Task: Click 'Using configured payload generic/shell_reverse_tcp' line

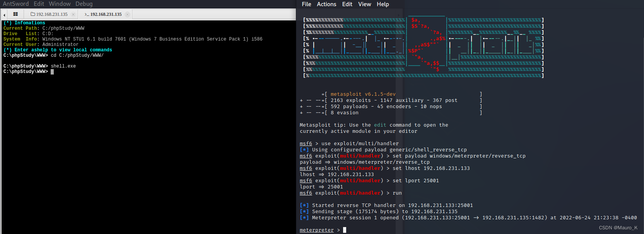Action: 383,150
